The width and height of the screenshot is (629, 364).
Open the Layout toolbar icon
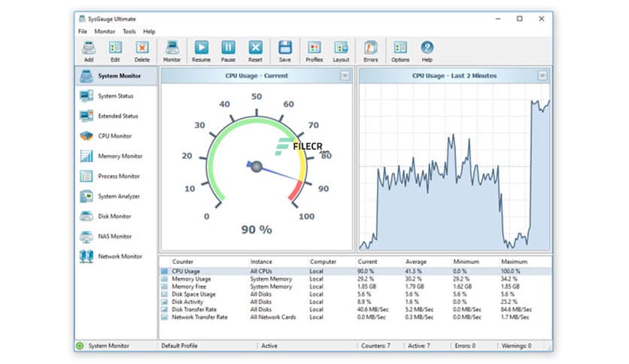click(341, 51)
